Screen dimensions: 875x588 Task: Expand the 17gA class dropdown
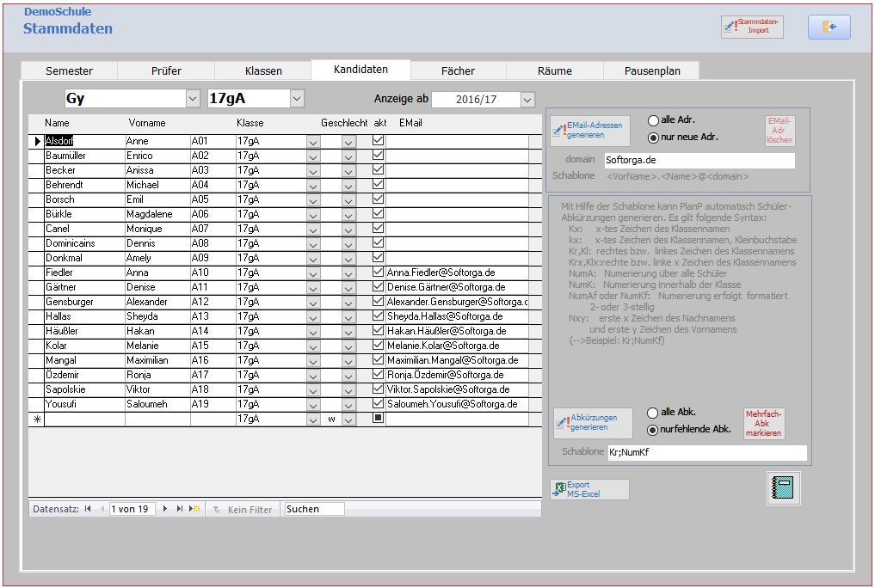point(297,99)
